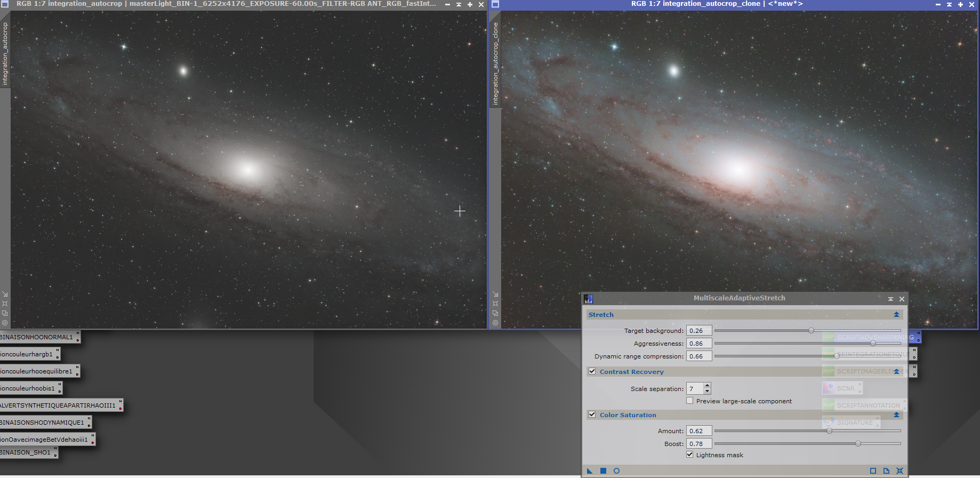
Task: Click the integration_autocrop view identifier tab
Action: tap(5, 53)
